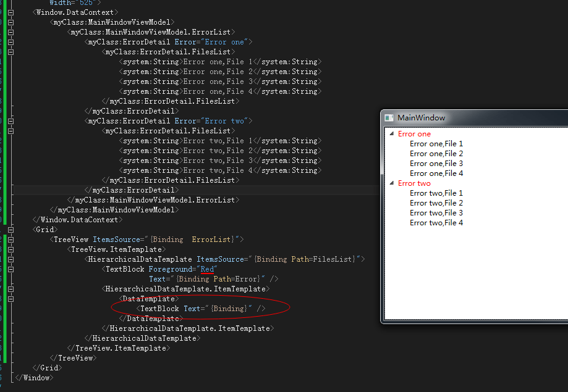The width and height of the screenshot is (568, 392).
Task: Collapse the Window.DataContext code region
Action: (x=11, y=12)
